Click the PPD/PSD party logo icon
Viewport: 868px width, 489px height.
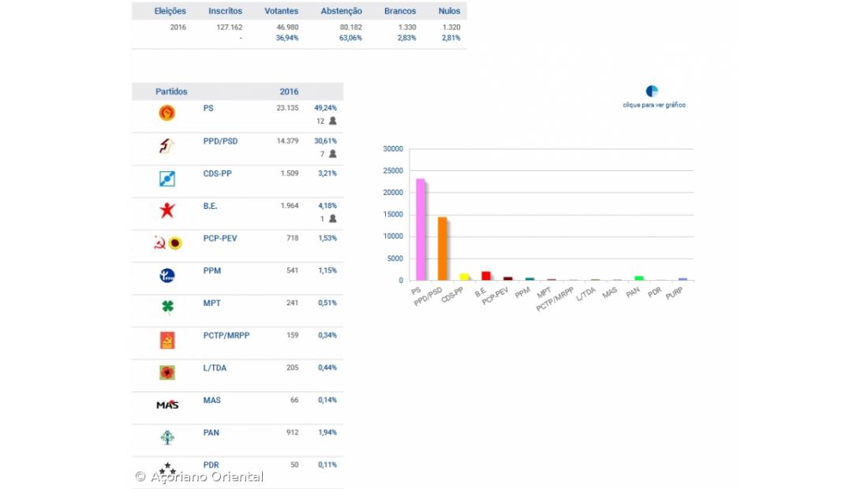click(166, 146)
